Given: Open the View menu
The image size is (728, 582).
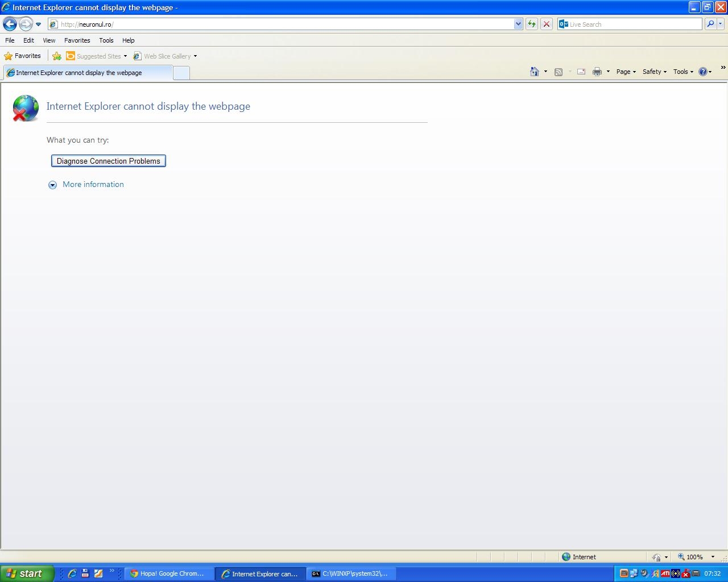Looking at the screenshot, I should pyautogui.click(x=49, y=40).
